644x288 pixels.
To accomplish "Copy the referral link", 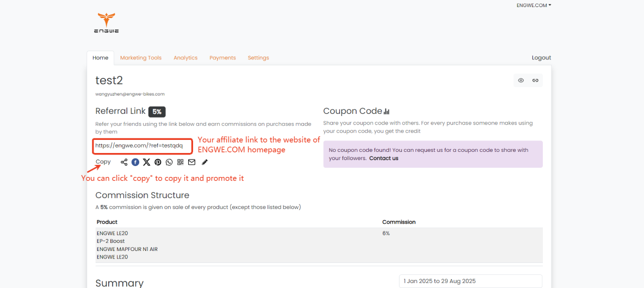I will tap(103, 162).
